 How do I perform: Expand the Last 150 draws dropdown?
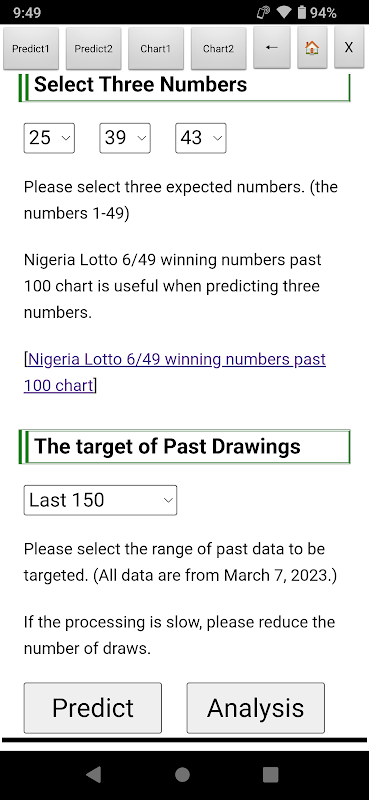click(101, 500)
